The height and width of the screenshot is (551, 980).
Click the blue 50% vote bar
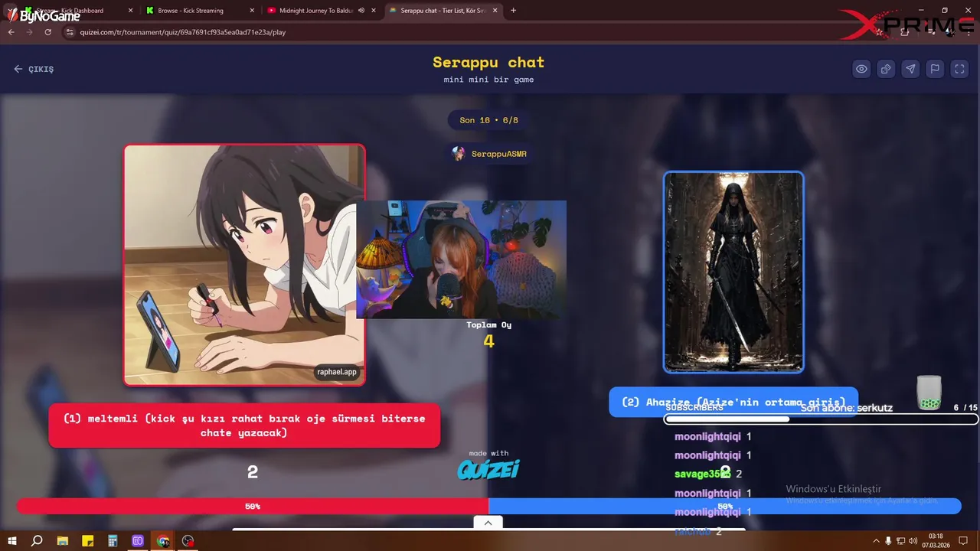pyautogui.click(x=724, y=506)
